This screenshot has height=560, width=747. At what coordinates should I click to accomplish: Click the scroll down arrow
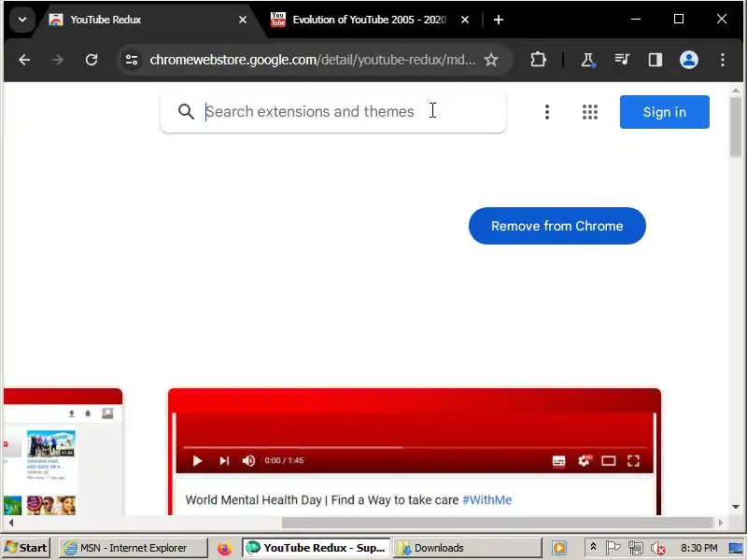[x=736, y=507]
